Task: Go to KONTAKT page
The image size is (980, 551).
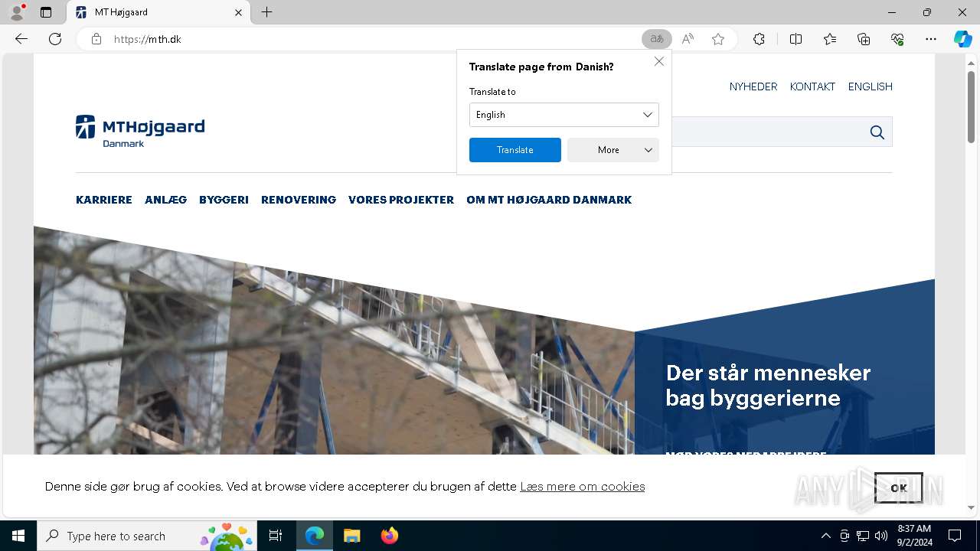Action: tap(812, 86)
